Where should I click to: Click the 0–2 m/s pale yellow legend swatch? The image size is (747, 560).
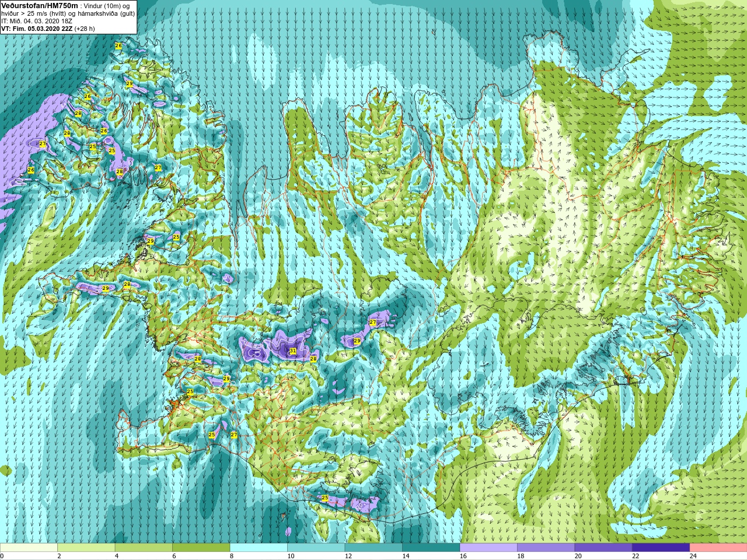point(29,548)
